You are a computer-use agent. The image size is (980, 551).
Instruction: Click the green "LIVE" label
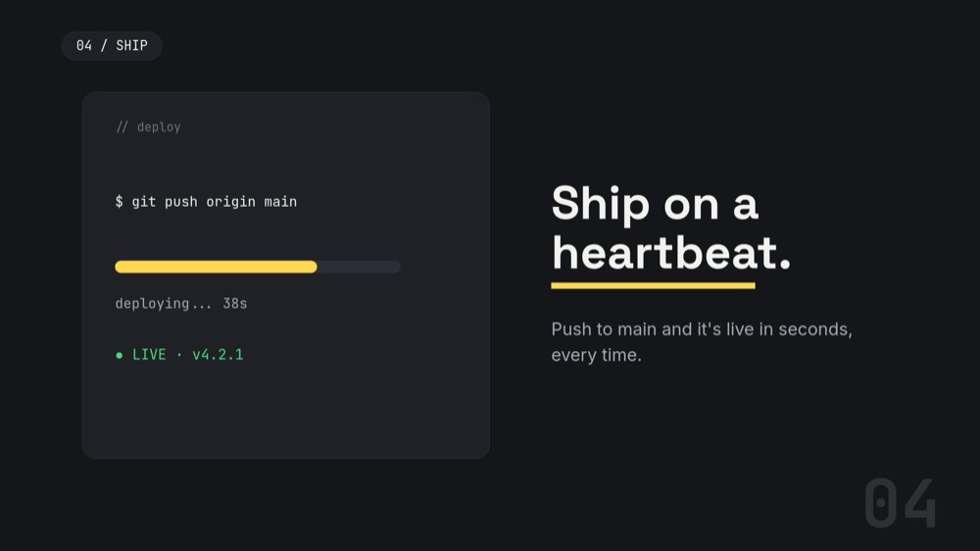tap(149, 355)
